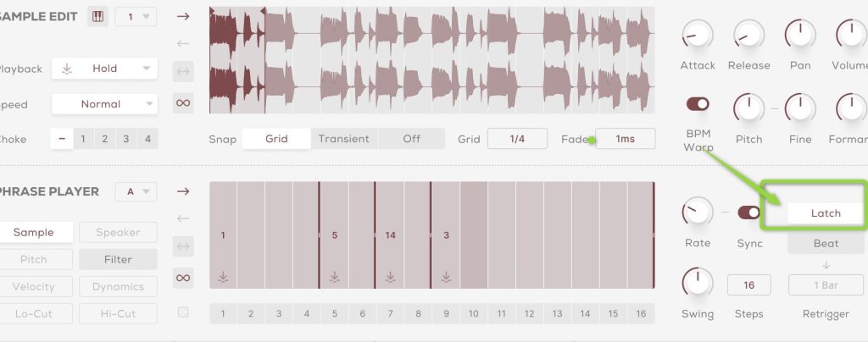Open the Phrase Player pattern A dropdown
Screen dimensions: 868x342
(136, 191)
